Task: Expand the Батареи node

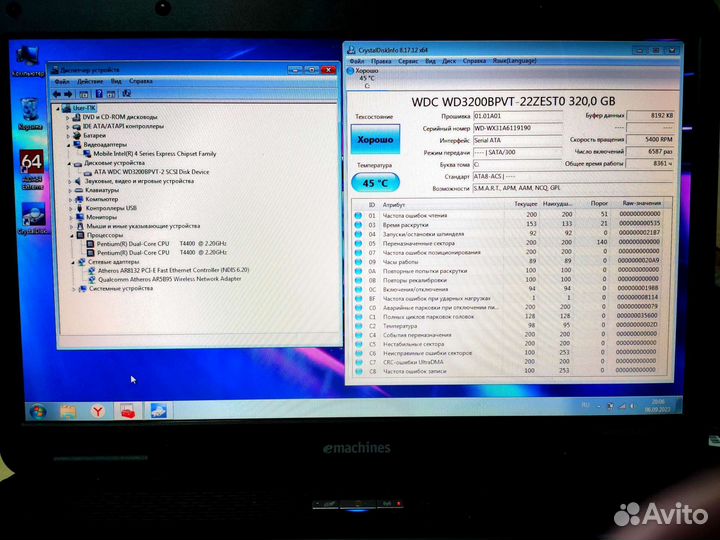Action: (x=68, y=136)
